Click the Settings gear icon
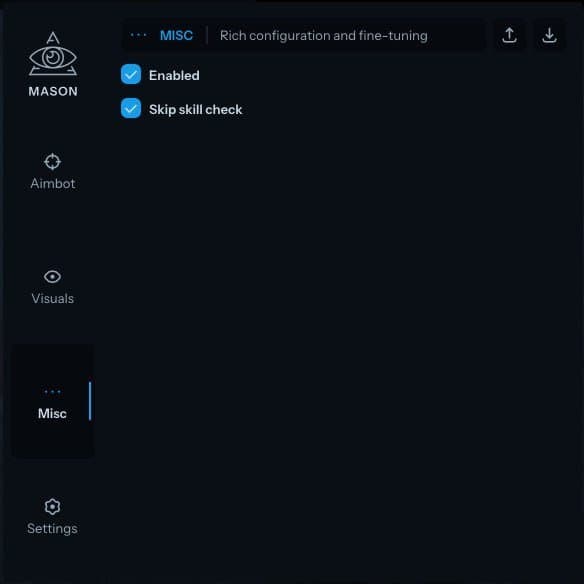584x584 pixels. [x=53, y=507]
